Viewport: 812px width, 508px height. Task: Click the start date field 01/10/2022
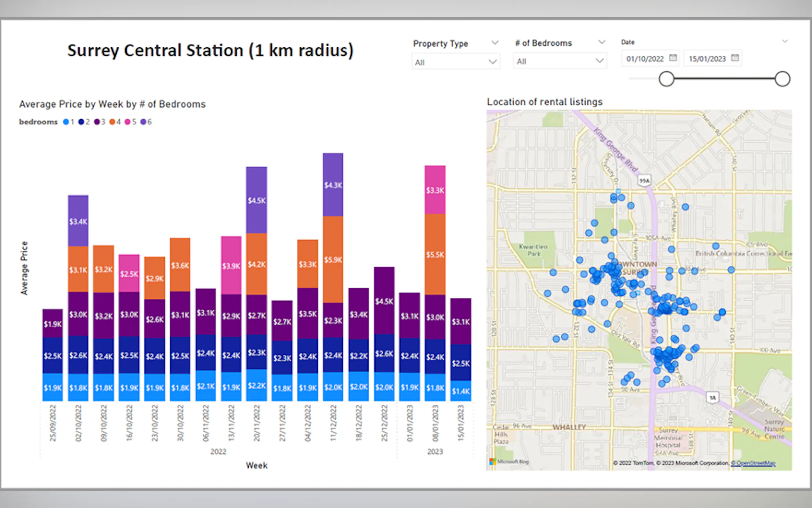[x=644, y=59]
